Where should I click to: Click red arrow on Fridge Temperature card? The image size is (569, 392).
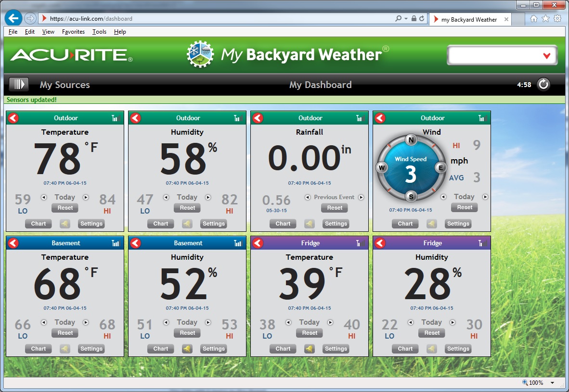258,243
